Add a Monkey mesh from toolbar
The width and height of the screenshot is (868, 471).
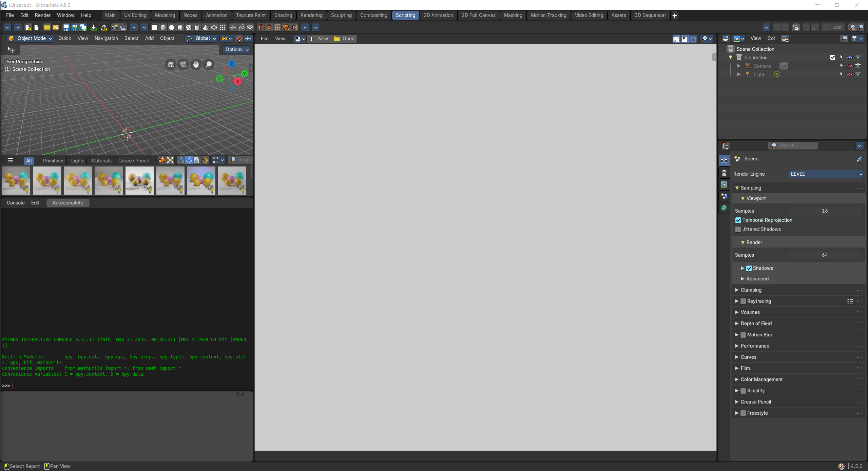[x=250, y=27]
